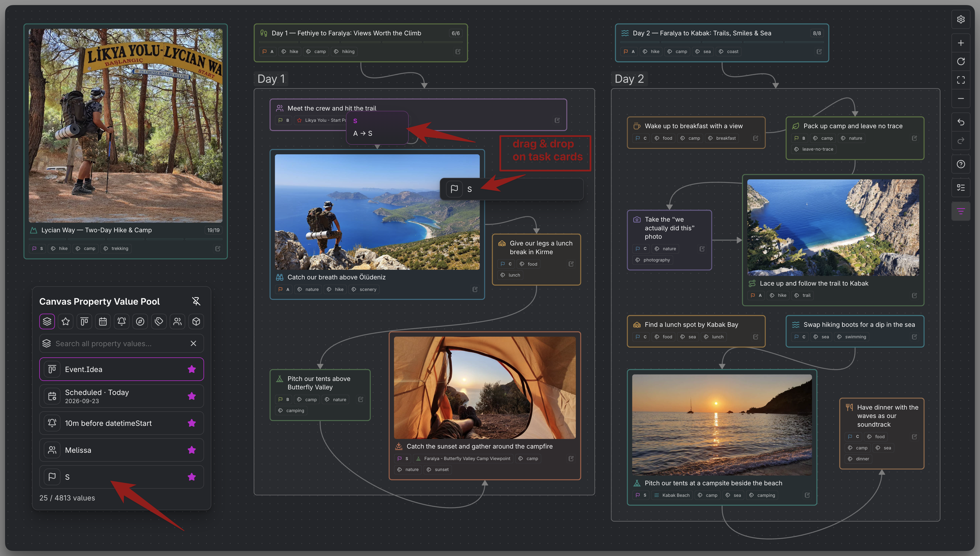The width and height of the screenshot is (980, 556).
Task: Select the bell reminder filter in pool
Action: pos(122,321)
